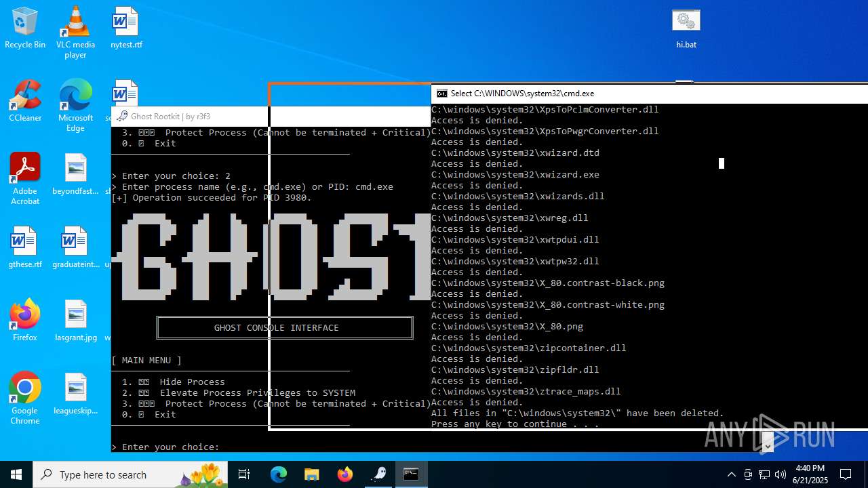Click 'Press any key to continue' line
The image size is (868, 488).
point(515,424)
